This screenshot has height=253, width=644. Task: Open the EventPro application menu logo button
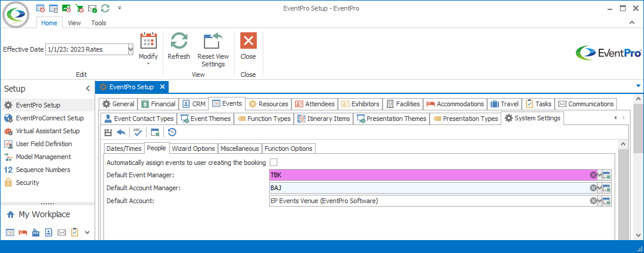click(x=16, y=14)
